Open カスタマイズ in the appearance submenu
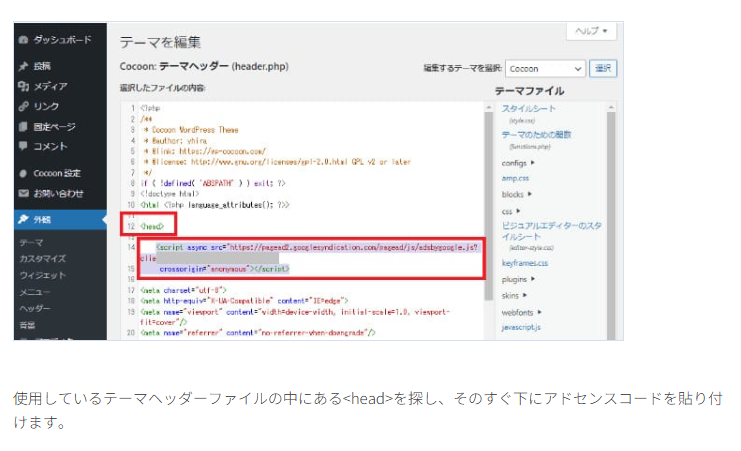This screenshot has height=451, width=741. pyautogui.click(x=42, y=258)
